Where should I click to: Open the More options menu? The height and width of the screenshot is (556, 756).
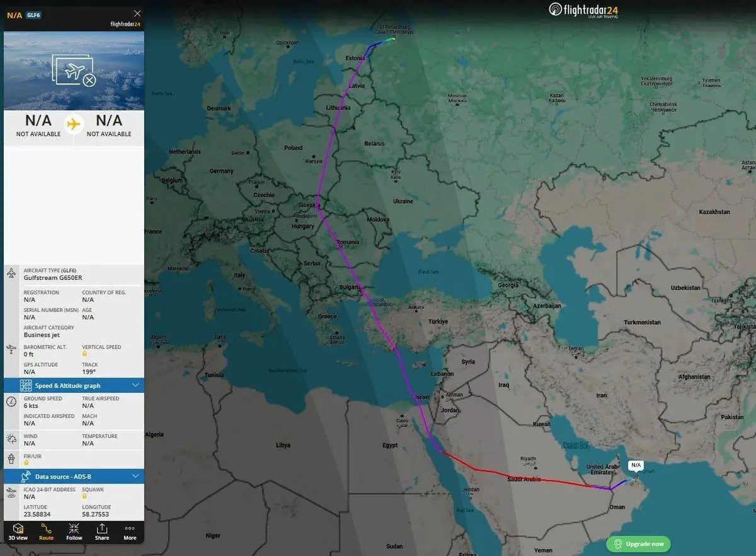pos(130,531)
